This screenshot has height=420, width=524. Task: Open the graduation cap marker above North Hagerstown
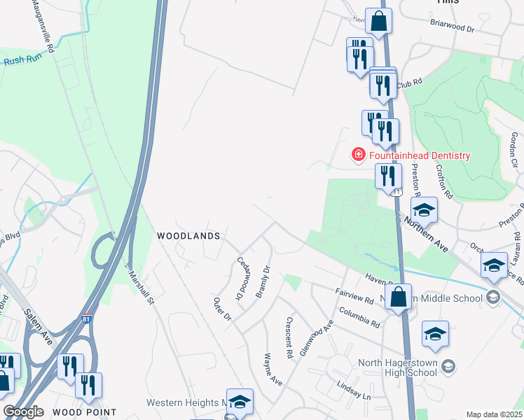click(x=435, y=335)
